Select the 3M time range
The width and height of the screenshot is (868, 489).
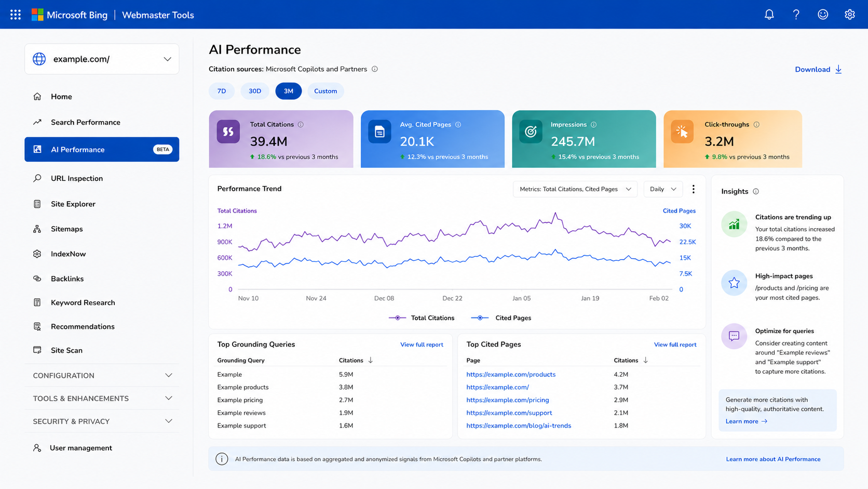click(x=289, y=91)
